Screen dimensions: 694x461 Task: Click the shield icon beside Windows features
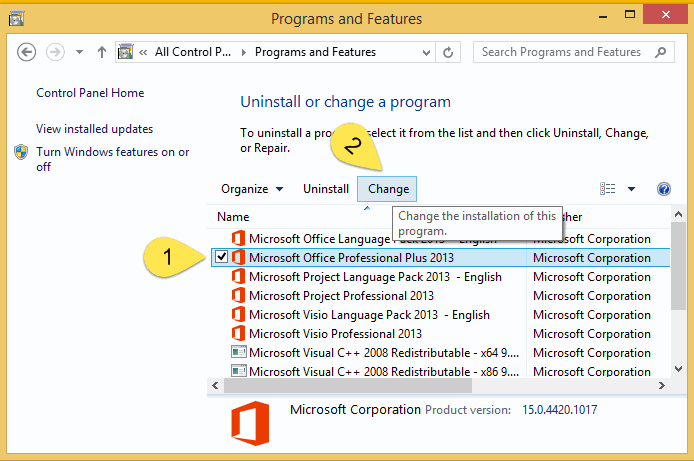pos(21,152)
